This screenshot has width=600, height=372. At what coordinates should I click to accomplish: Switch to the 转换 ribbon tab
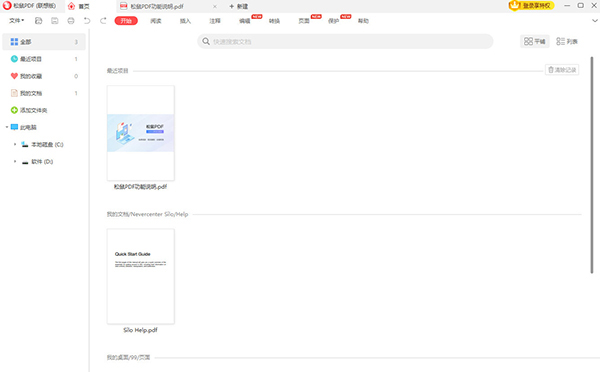274,21
